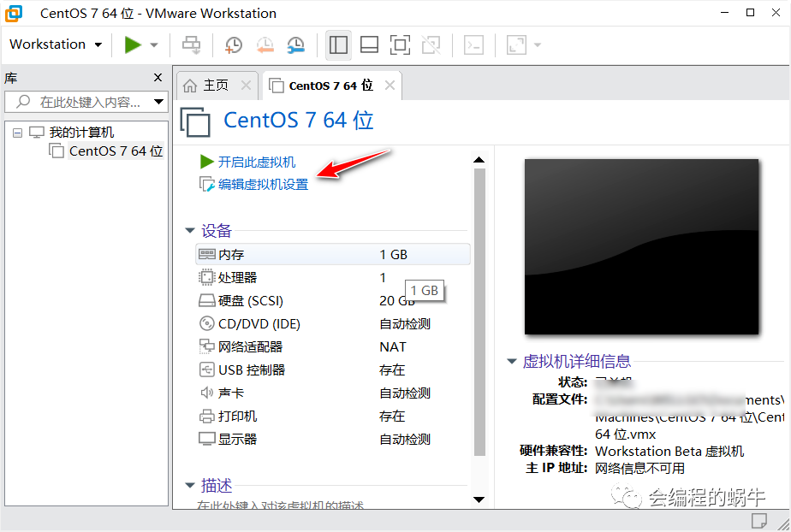Click the VM icon beside the CentOS title
791x532 pixels.
195,121
